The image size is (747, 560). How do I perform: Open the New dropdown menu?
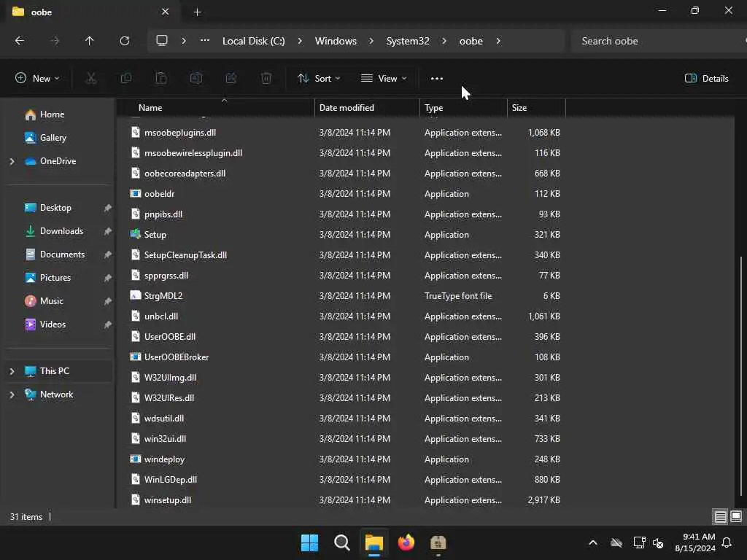click(x=37, y=79)
